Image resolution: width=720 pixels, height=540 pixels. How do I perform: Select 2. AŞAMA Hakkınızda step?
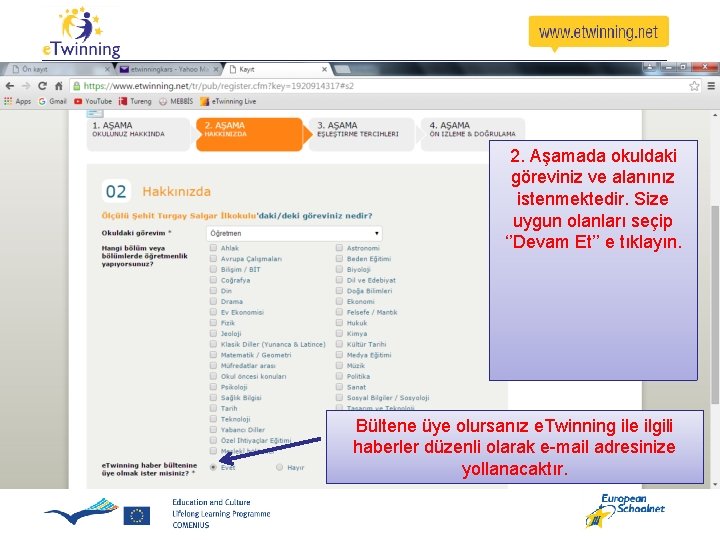tap(249, 134)
